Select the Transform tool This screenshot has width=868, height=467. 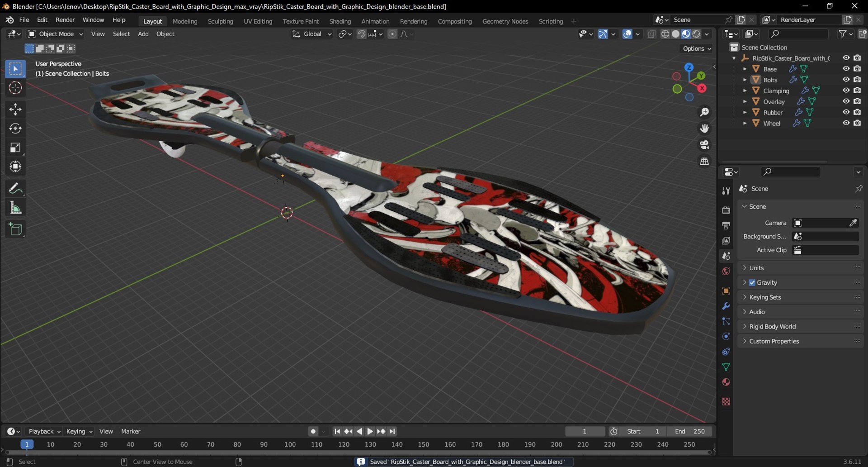[15, 167]
